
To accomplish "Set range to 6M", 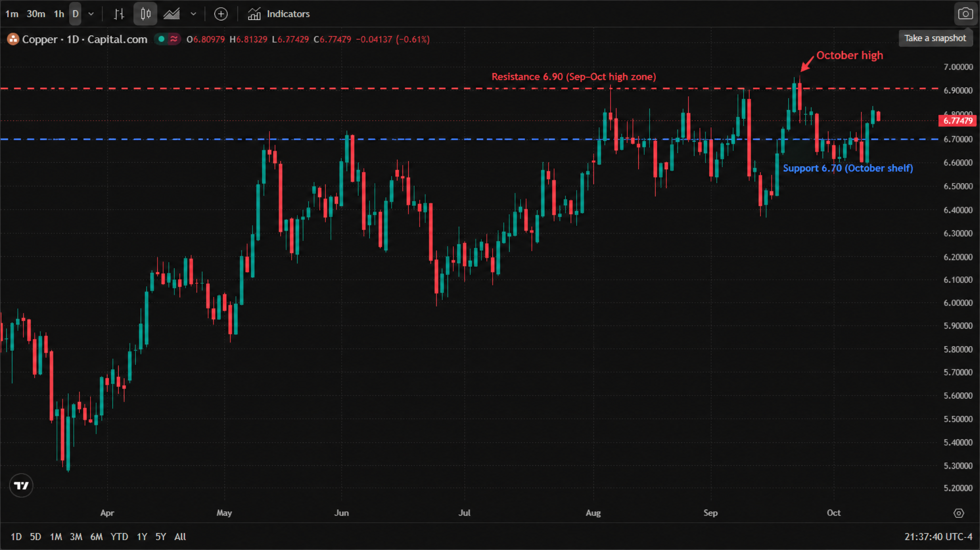I will point(96,537).
